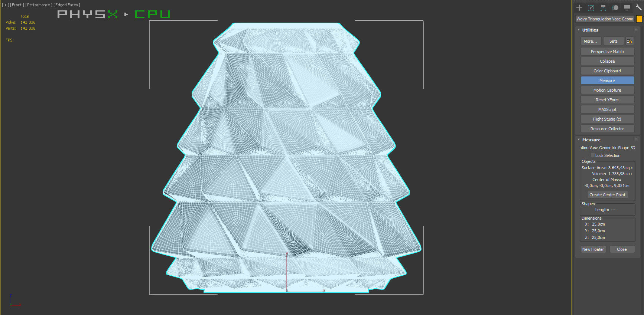Viewport: 644px width, 315px height.
Task: Open the Flight Studio (c) utility
Action: click(607, 119)
